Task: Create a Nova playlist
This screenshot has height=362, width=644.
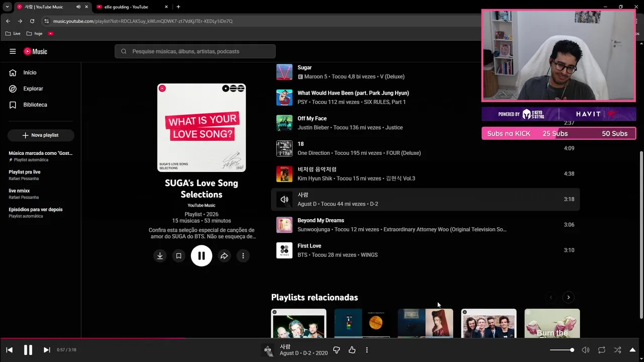Action: [41, 135]
